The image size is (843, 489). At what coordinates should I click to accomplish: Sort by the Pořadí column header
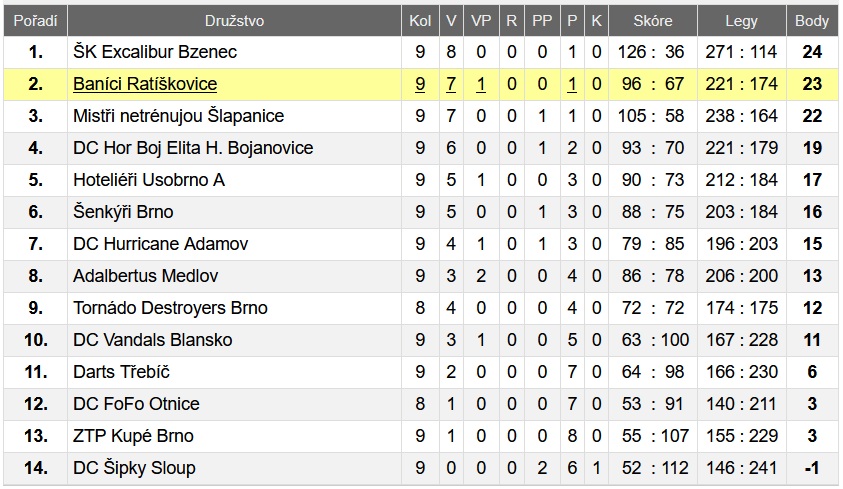pos(35,20)
